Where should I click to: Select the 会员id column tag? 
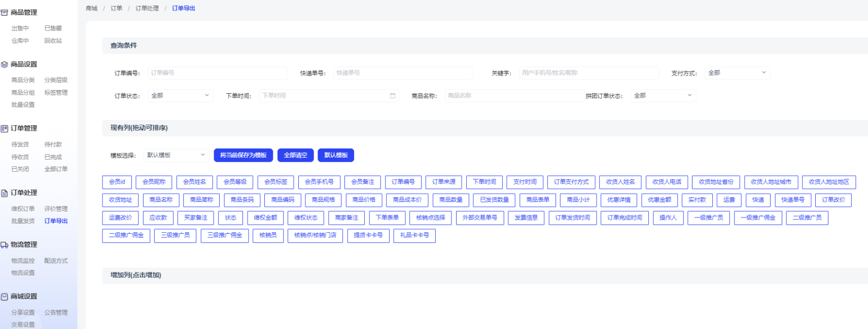117,182
